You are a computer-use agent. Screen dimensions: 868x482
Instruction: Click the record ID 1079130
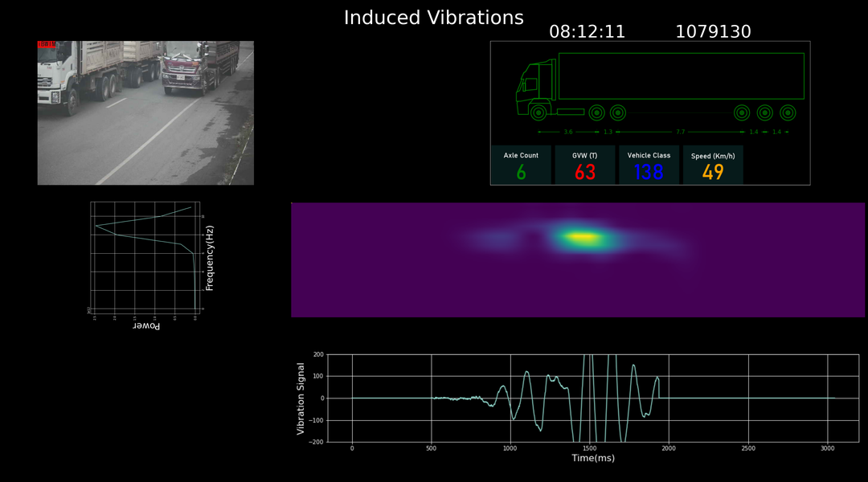pos(713,32)
